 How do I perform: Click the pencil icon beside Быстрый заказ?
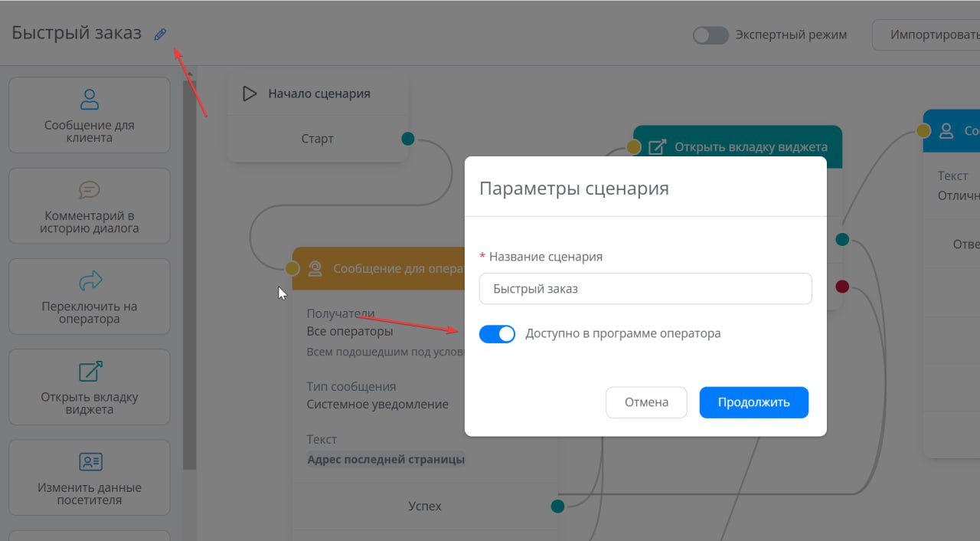[160, 34]
